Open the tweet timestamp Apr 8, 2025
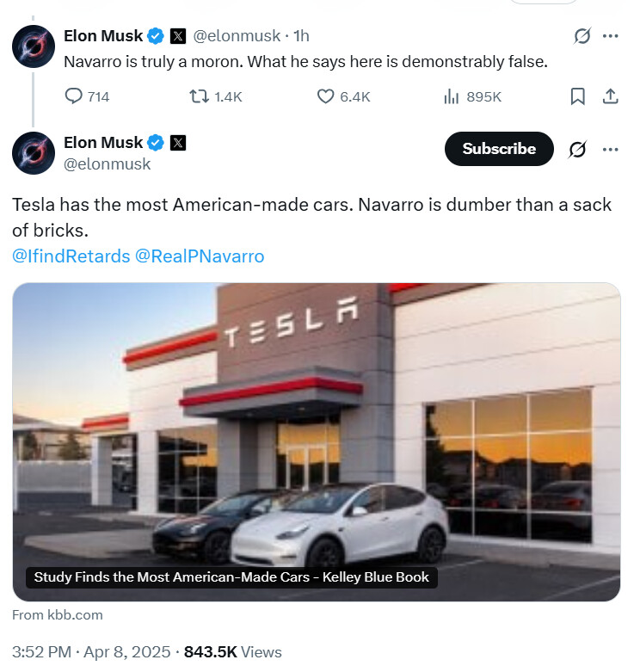 click(x=91, y=652)
